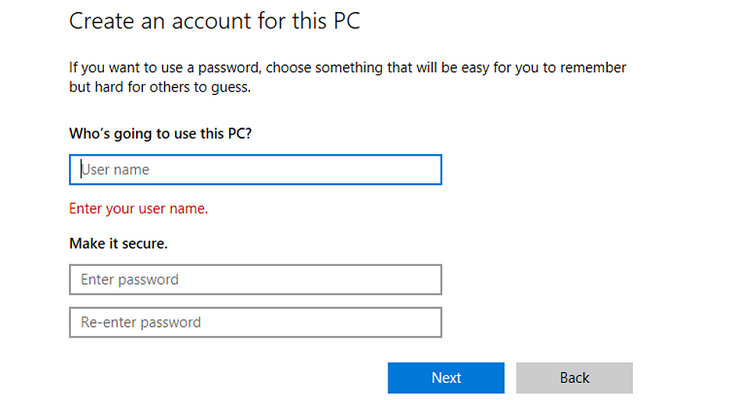Click the word 'Back' on the gray button
The height and width of the screenshot is (400, 741).
pyautogui.click(x=574, y=378)
